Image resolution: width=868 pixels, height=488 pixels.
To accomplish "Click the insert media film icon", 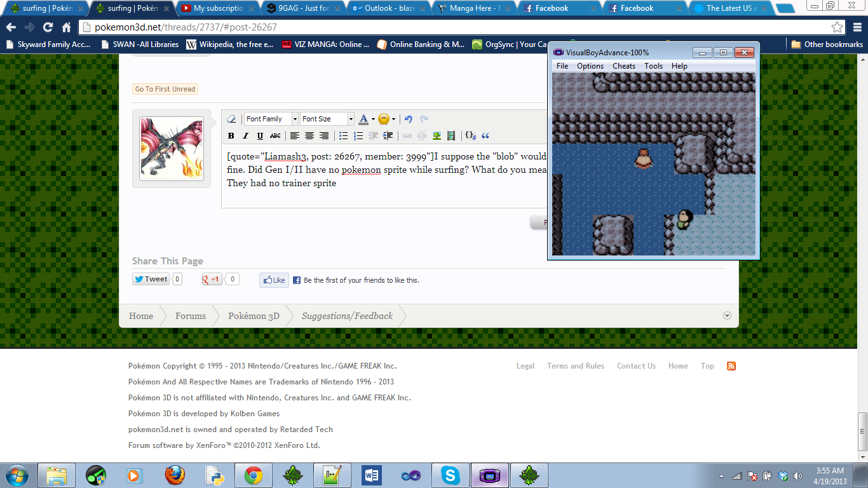I will (451, 135).
